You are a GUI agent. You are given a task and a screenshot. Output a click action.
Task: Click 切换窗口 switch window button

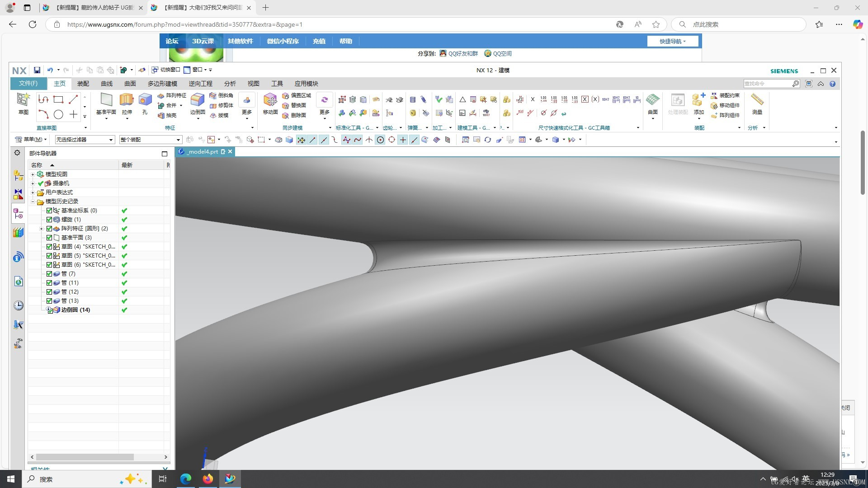165,70
